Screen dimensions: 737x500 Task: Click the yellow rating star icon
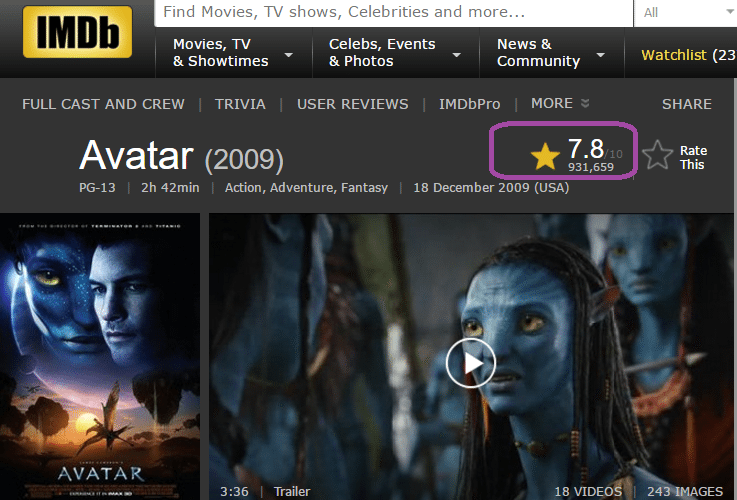coord(545,156)
